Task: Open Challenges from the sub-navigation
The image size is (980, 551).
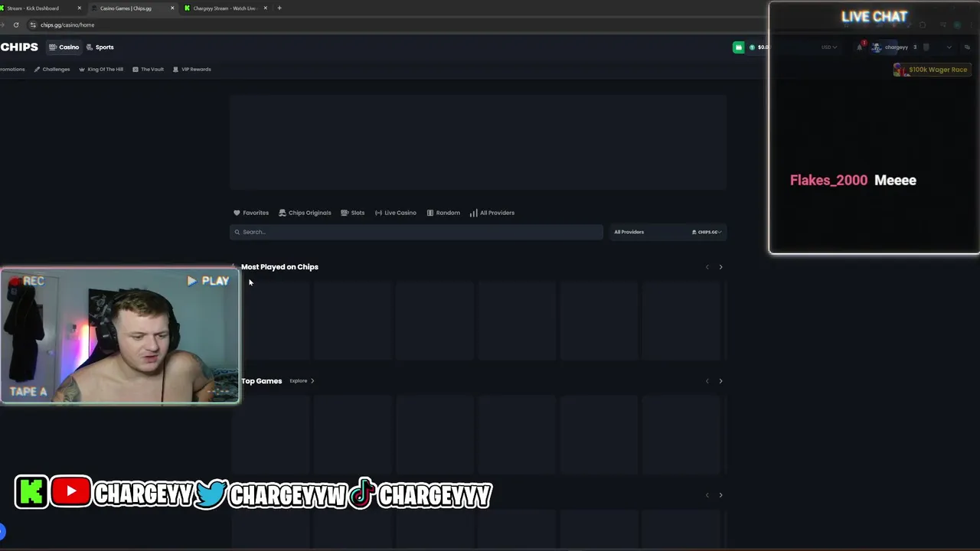Action: [x=52, y=70]
